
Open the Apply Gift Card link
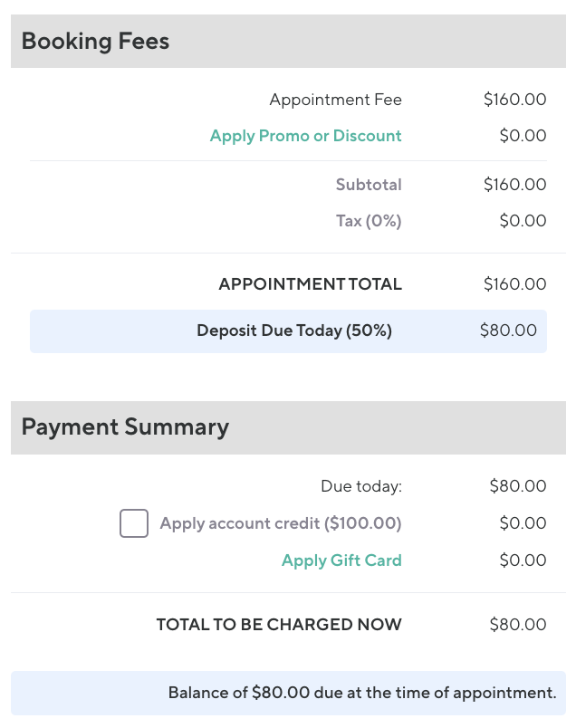tap(341, 560)
